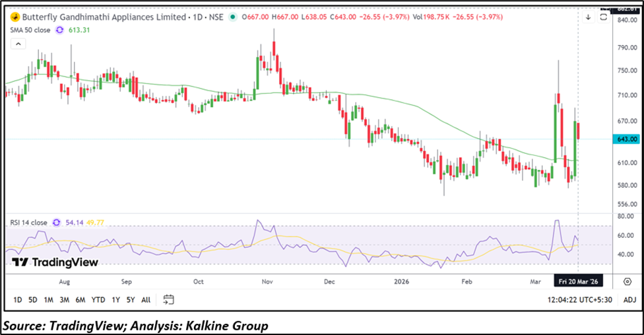Image resolution: width=644 pixels, height=335 pixels.
Task: Show the All time range
Action: point(146,300)
